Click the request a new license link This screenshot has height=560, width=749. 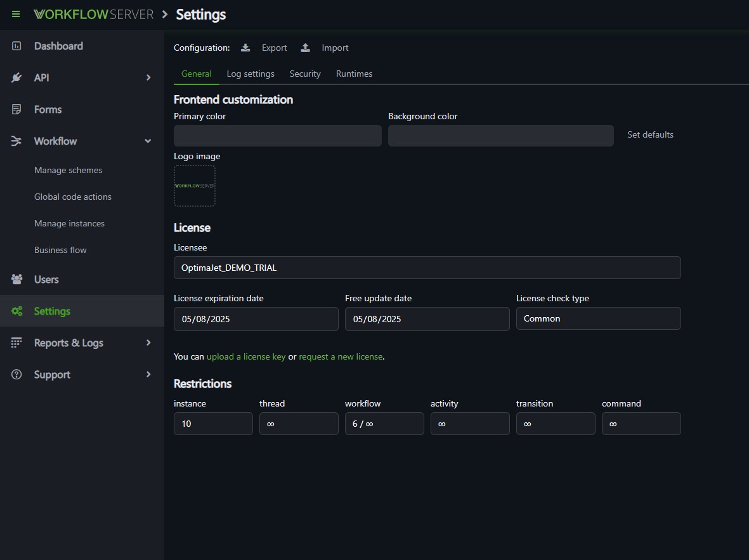click(x=341, y=356)
